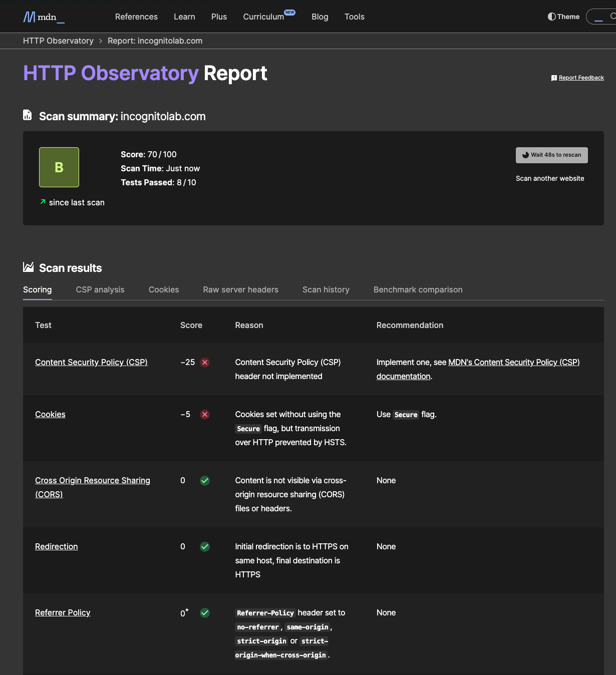This screenshot has height=675, width=616.
Task: Click the Recommendation column header
Action: 410,325
